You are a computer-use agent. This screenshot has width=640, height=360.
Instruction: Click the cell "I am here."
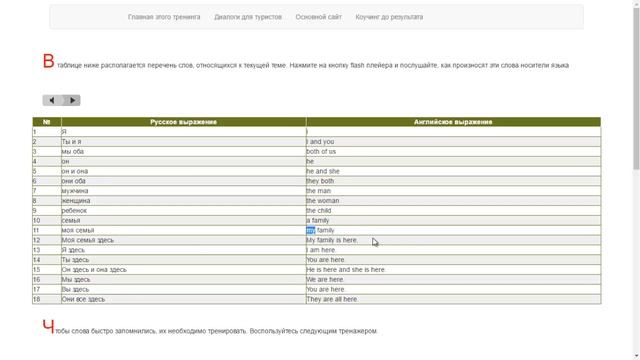pos(453,250)
